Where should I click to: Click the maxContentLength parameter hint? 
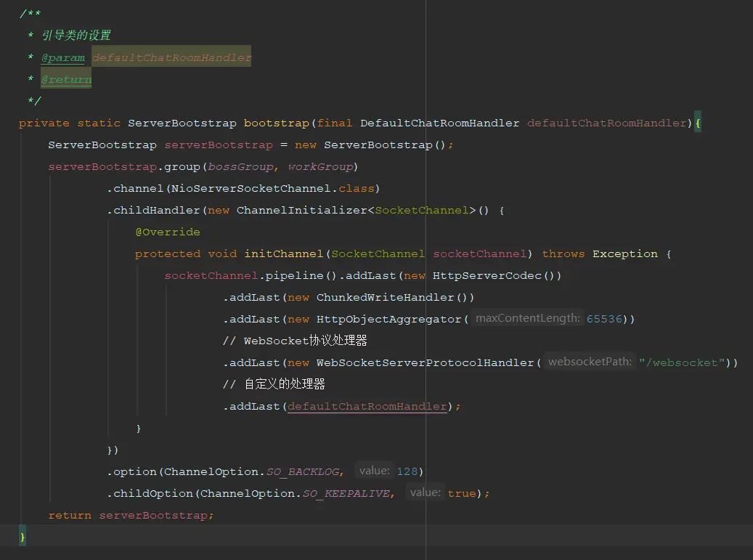[527, 318]
